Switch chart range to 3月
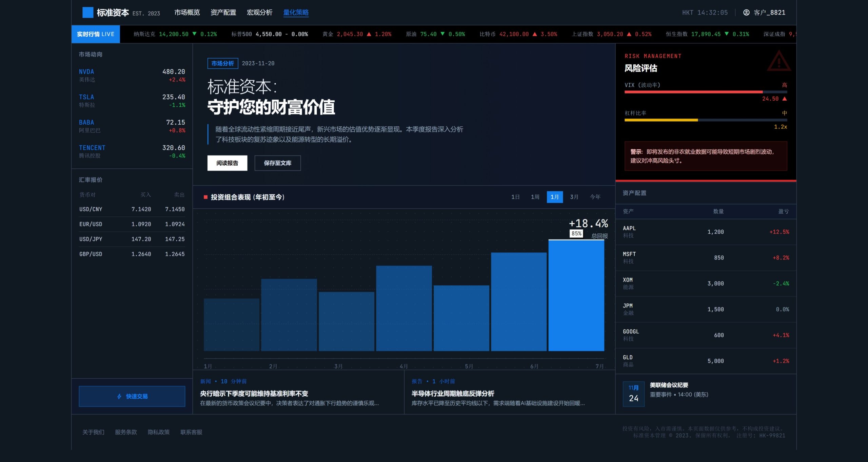The image size is (868, 462). (574, 197)
